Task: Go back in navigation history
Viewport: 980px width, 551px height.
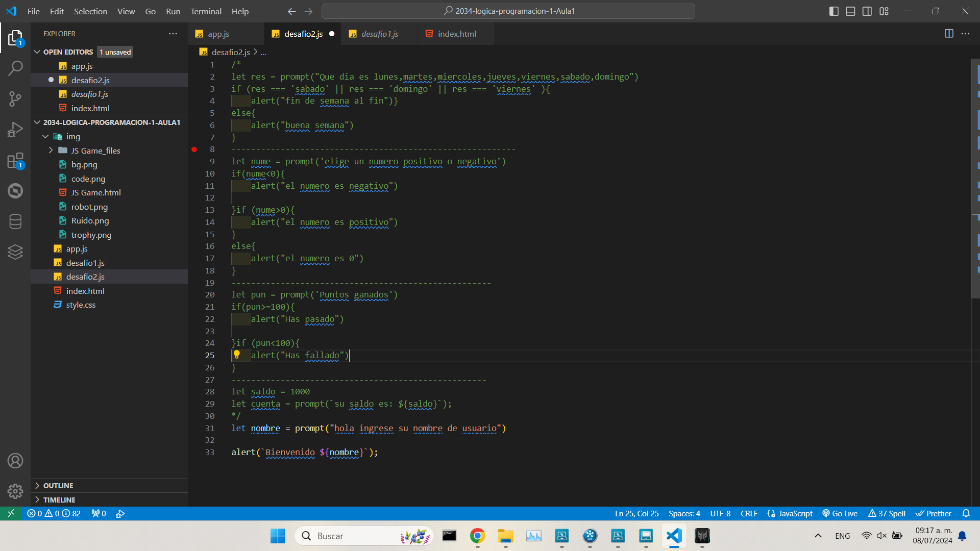Action: (291, 11)
